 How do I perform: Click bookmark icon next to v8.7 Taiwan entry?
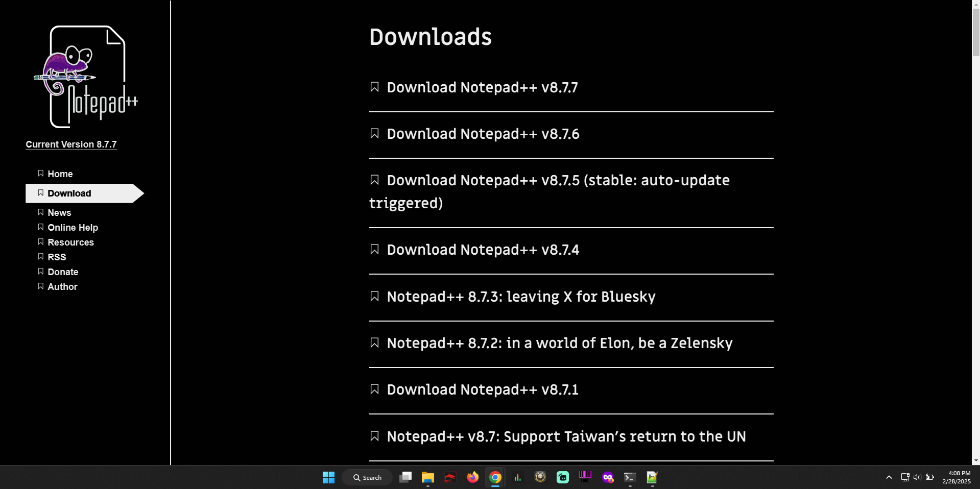tap(374, 436)
